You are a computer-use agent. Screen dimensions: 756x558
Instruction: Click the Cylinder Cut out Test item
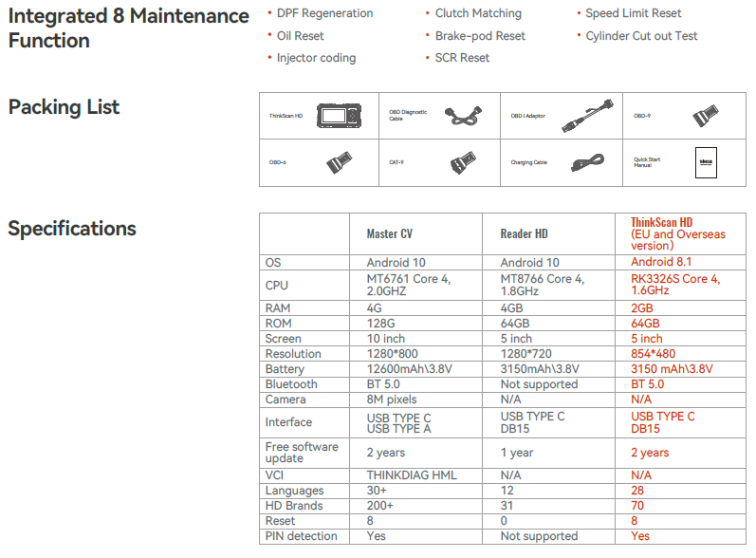[x=641, y=36]
